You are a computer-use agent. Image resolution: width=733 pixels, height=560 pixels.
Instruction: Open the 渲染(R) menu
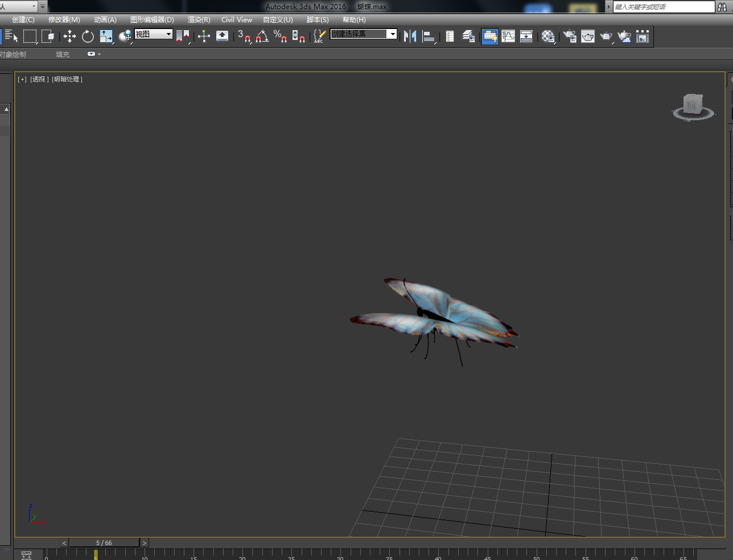tap(199, 20)
